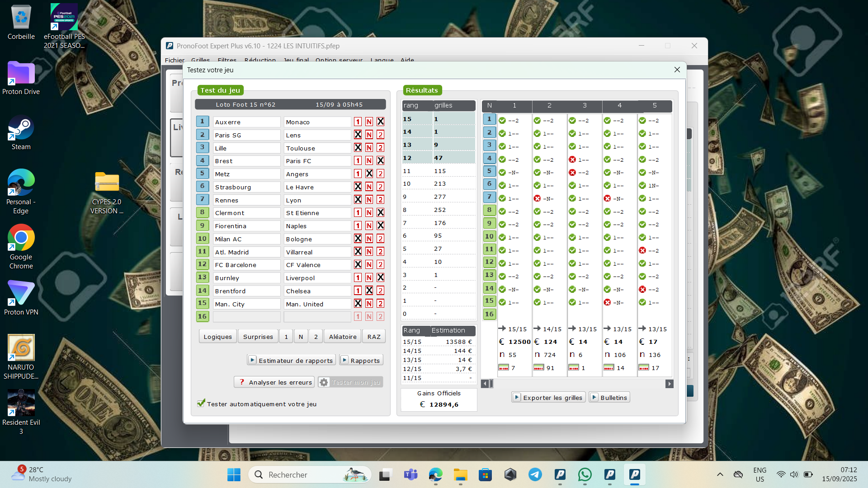Click the play icon beside Estimateur de rapports
Screen dimensions: 868x488
pyautogui.click(x=252, y=360)
